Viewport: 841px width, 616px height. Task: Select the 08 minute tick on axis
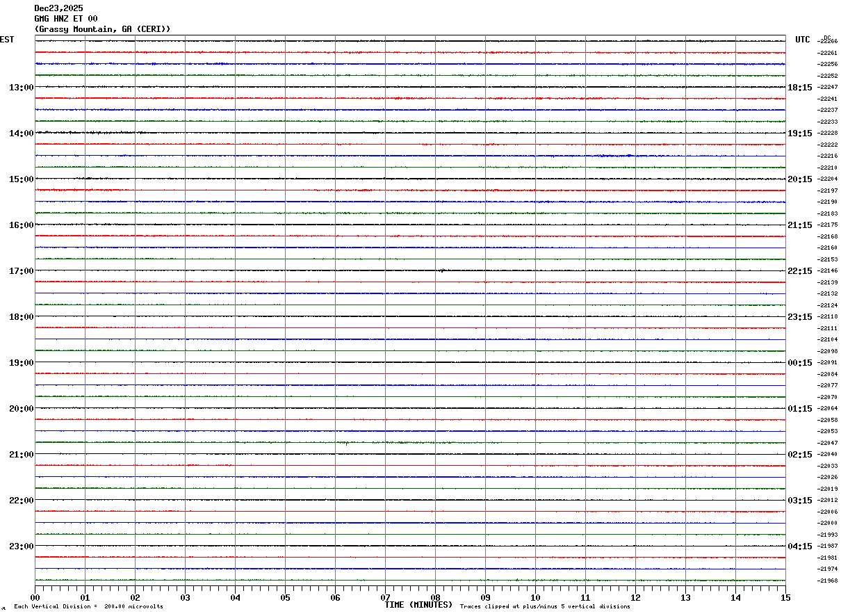tap(435, 597)
